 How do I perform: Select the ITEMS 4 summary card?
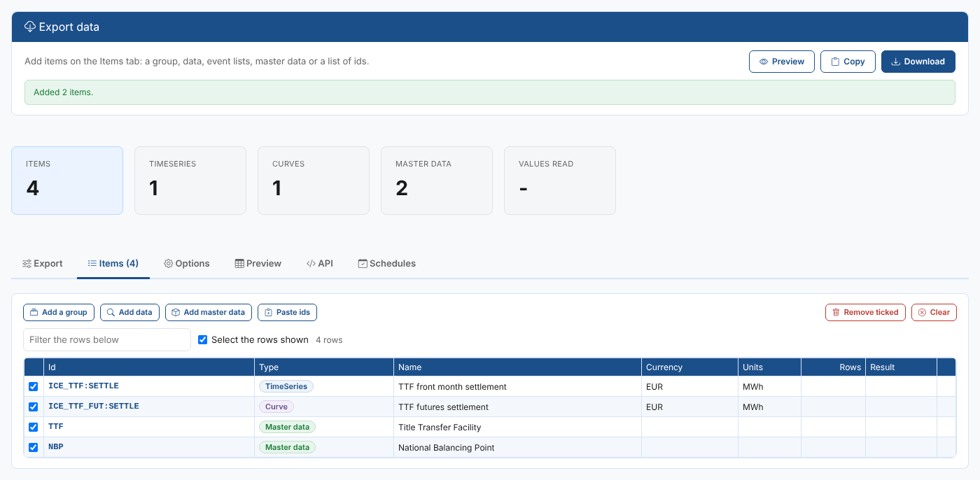pos(67,180)
